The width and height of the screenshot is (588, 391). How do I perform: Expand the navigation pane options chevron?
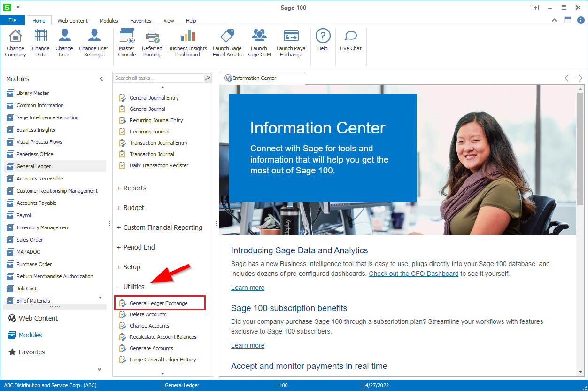coord(99,369)
